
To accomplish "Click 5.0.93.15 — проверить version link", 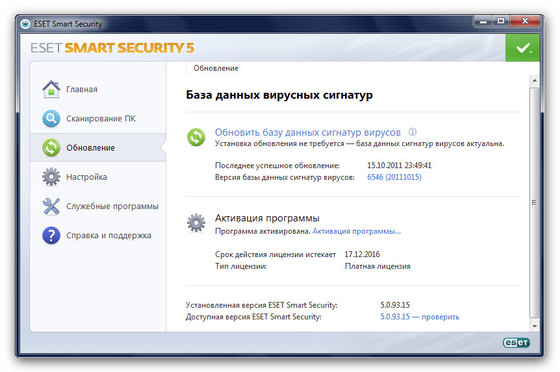I will [420, 317].
